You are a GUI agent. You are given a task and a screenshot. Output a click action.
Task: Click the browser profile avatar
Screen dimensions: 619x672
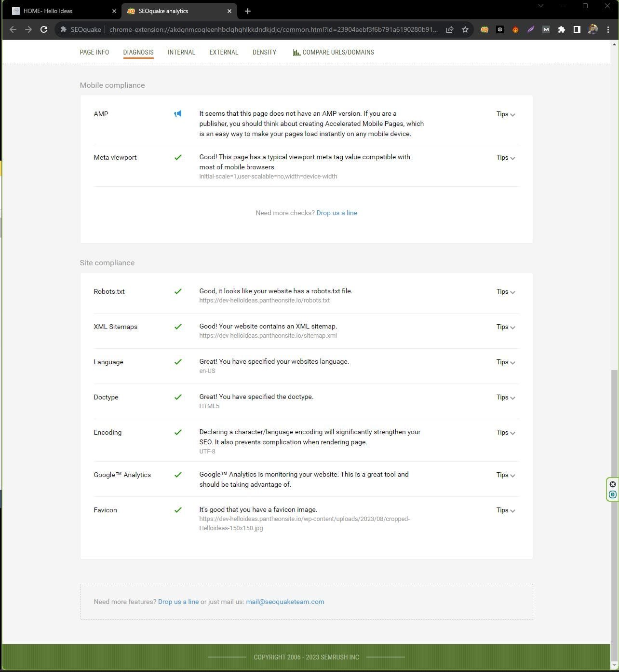[592, 29]
